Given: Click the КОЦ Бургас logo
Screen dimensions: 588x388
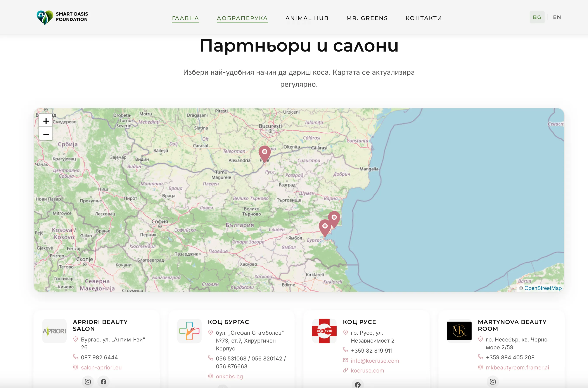Looking at the screenshot, I should click(x=189, y=331).
